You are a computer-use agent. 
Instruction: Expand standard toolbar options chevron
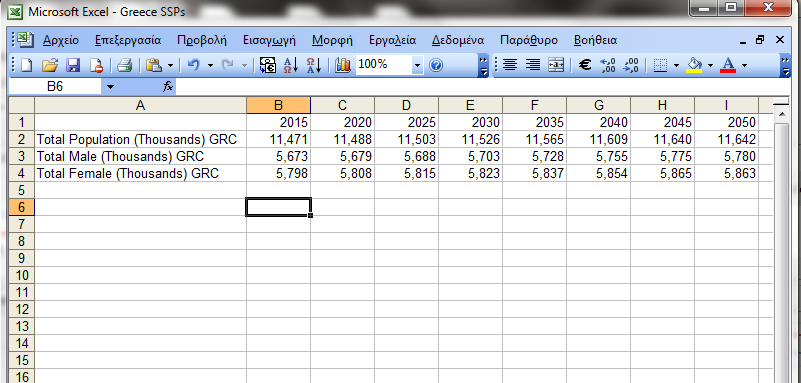click(483, 66)
